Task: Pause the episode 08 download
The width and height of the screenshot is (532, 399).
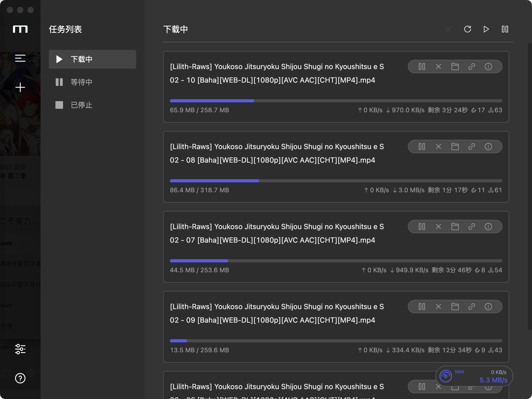Action: 422,147
